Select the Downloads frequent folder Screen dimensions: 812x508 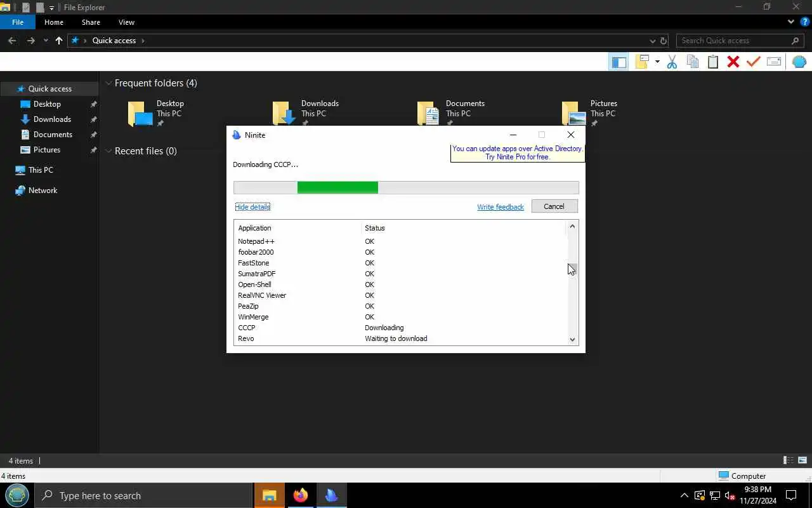click(304, 113)
